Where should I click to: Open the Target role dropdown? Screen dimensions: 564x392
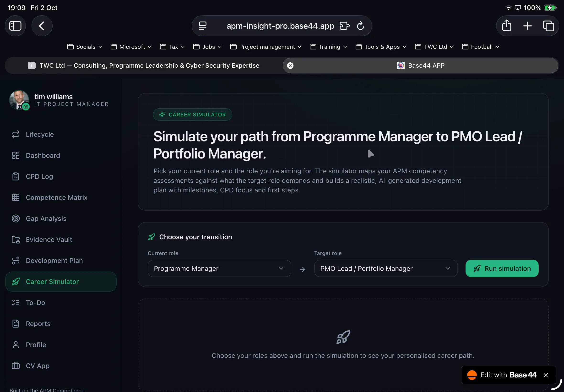click(386, 268)
